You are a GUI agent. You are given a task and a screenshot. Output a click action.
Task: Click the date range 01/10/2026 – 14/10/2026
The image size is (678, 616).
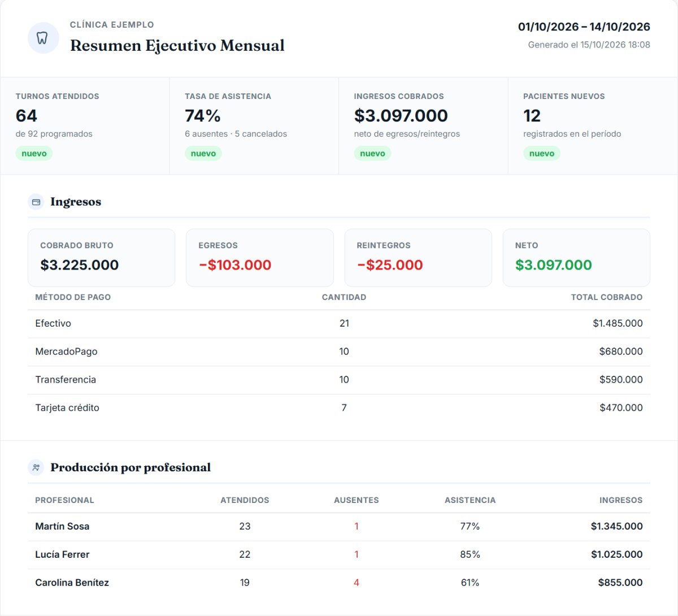click(x=584, y=27)
